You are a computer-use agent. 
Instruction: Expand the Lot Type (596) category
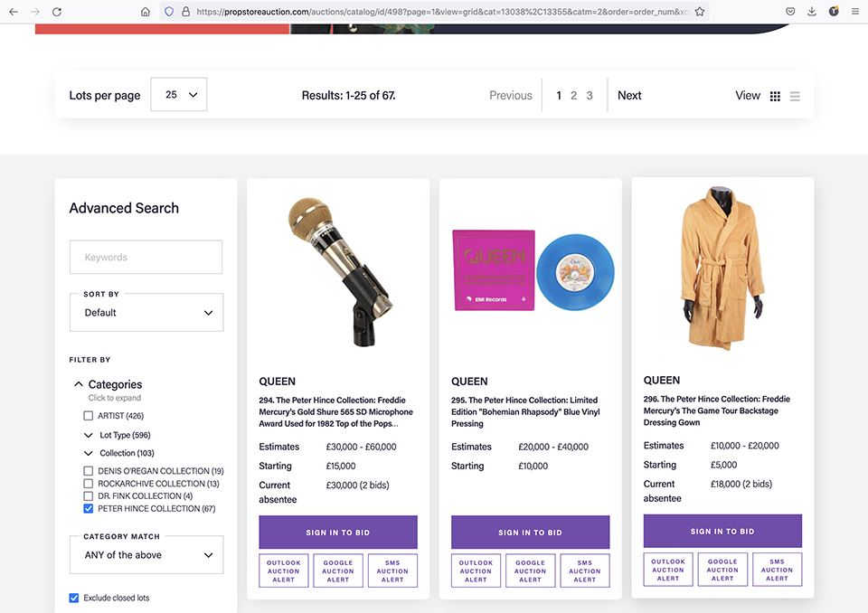[89, 435]
